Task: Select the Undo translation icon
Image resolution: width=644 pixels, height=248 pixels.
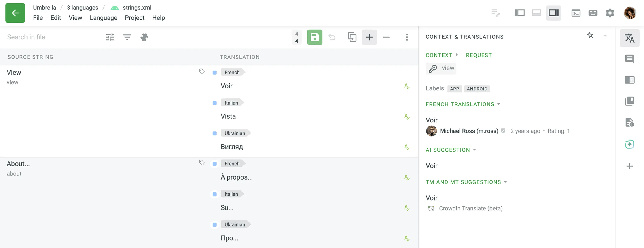Action: tap(332, 37)
